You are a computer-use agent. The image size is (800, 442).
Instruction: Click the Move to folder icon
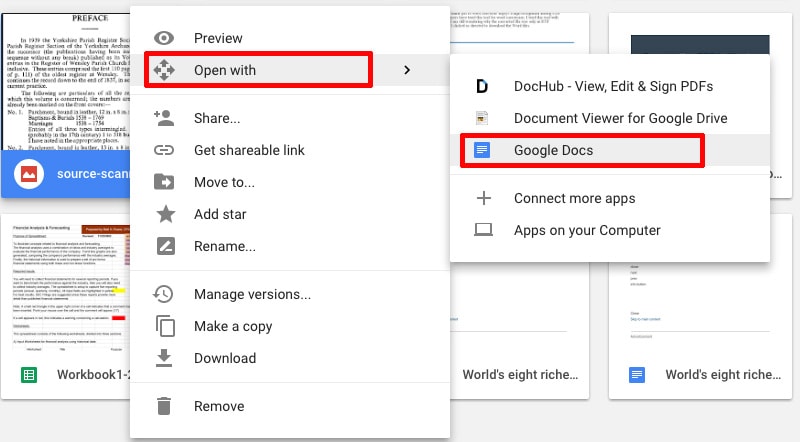(x=164, y=182)
